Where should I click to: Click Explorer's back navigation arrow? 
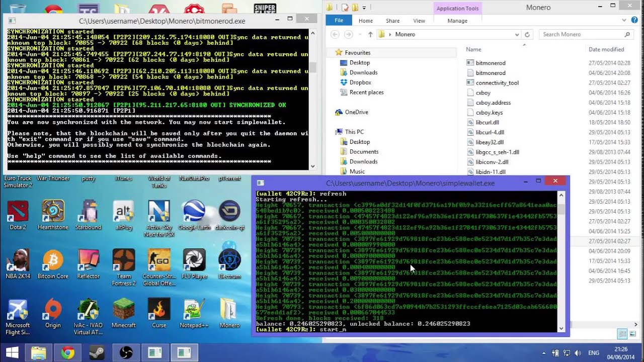click(335, 34)
